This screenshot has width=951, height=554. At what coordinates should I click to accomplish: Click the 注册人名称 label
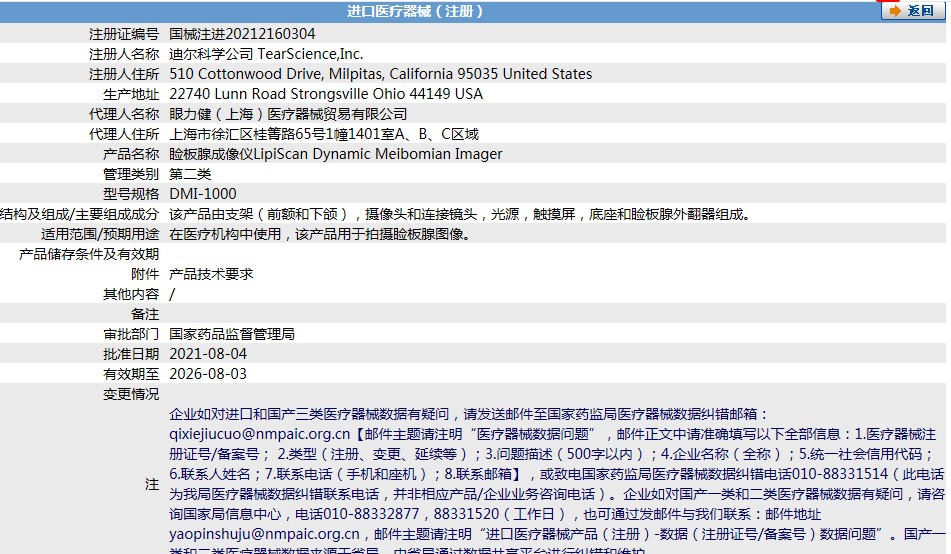pos(124,54)
